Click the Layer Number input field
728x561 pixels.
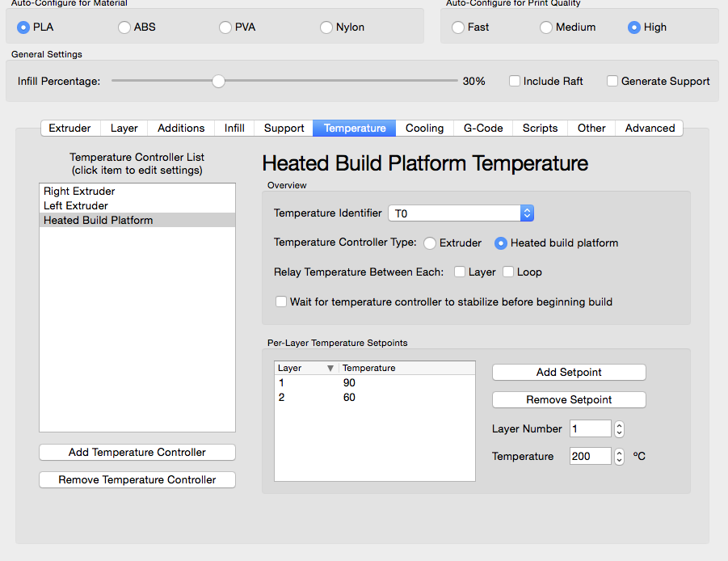click(590, 429)
